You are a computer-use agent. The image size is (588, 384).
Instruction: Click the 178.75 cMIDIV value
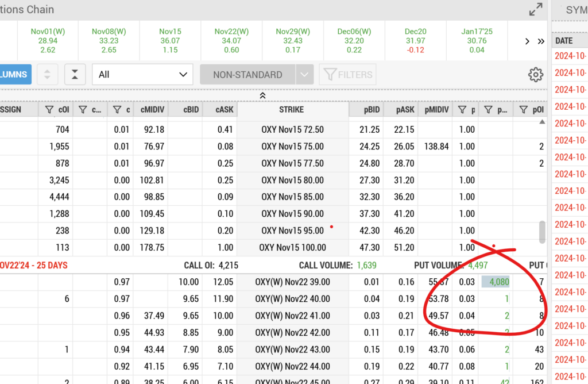tap(152, 247)
